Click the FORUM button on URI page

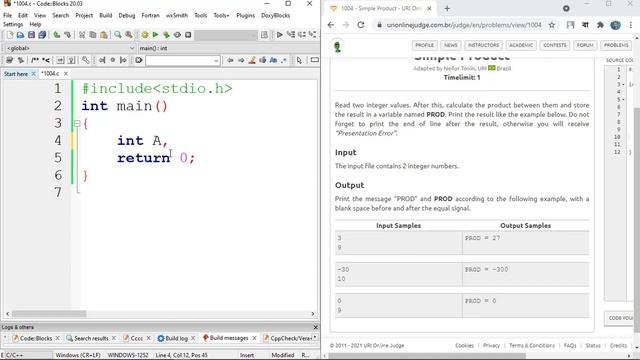click(x=585, y=45)
